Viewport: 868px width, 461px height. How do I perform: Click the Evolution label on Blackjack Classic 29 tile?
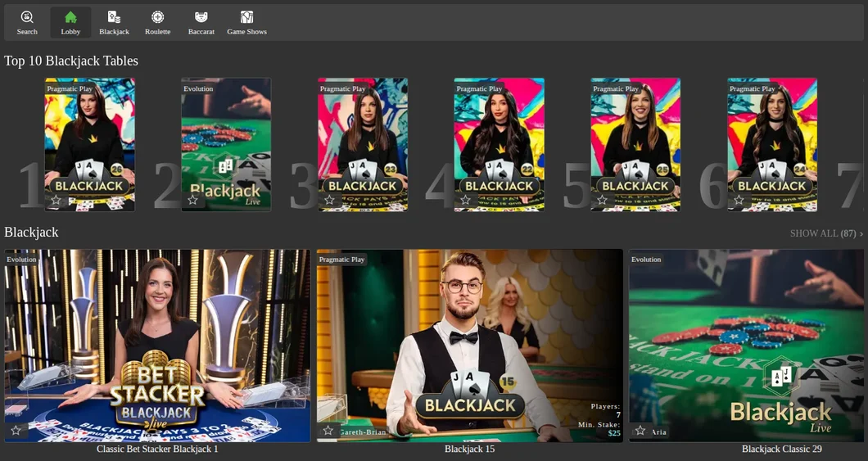click(x=647, y=259)
